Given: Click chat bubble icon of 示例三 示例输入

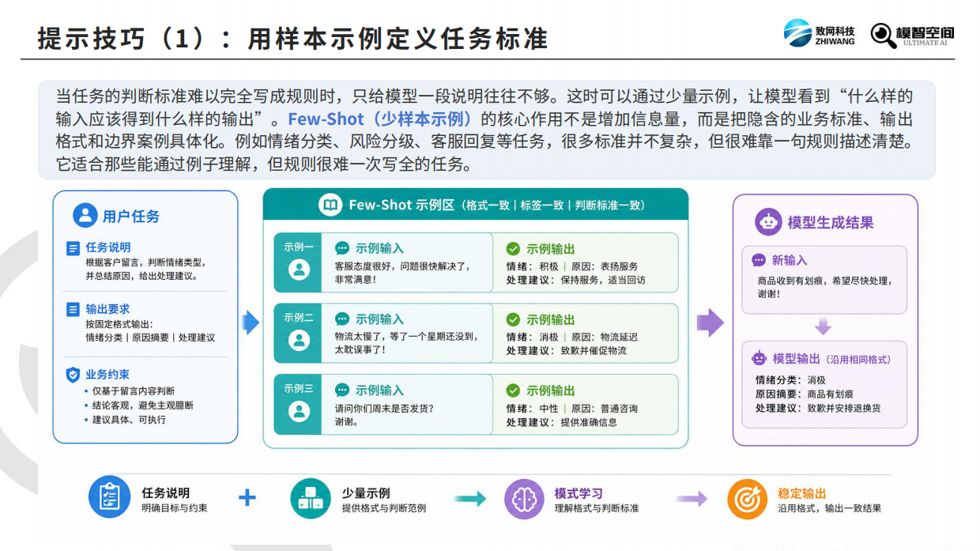Looking at the screenshot, I should coord(342,391).
